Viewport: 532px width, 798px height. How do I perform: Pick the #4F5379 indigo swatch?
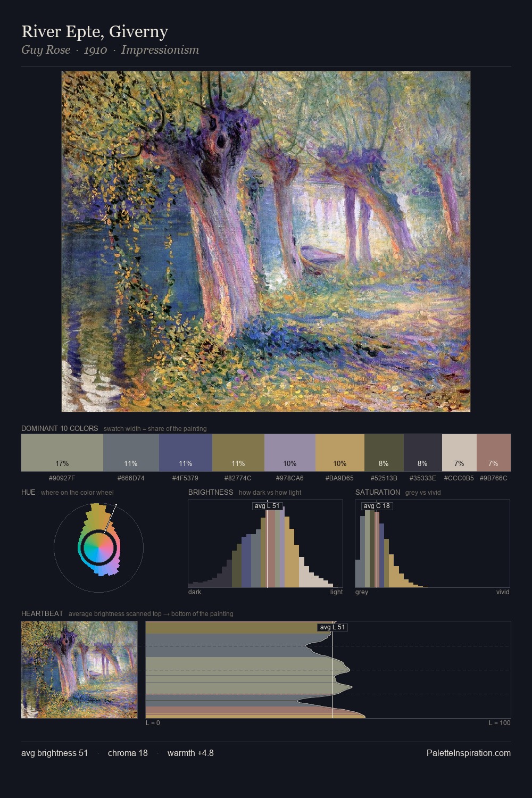coord(186,453)
